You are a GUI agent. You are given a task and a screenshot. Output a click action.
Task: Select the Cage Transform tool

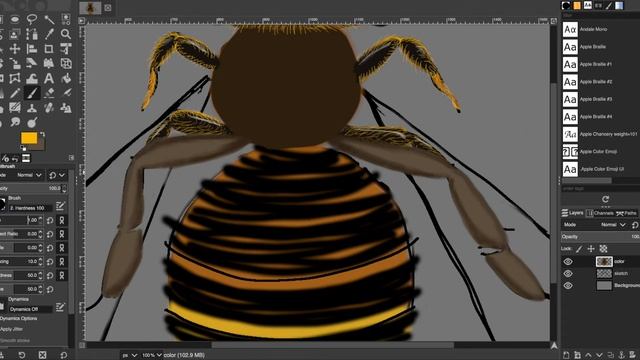15,78
